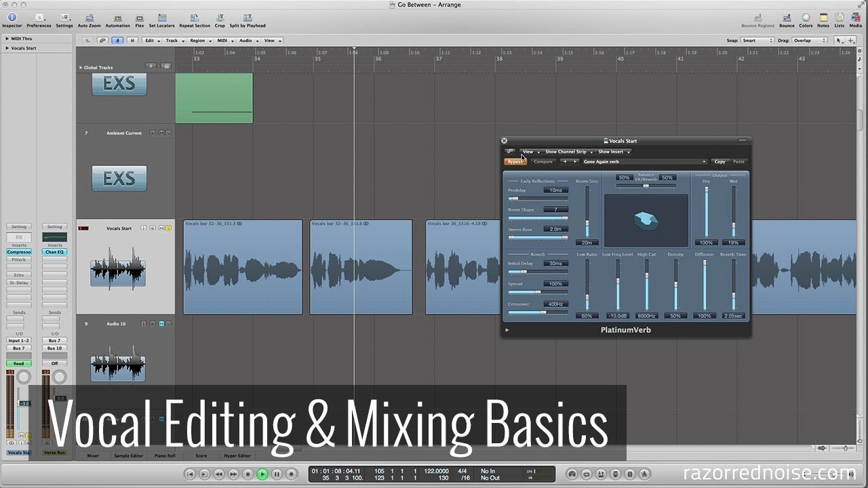868x488 pixels.
Task: Click the PtVerb insert slot
Action: [19, 260]
